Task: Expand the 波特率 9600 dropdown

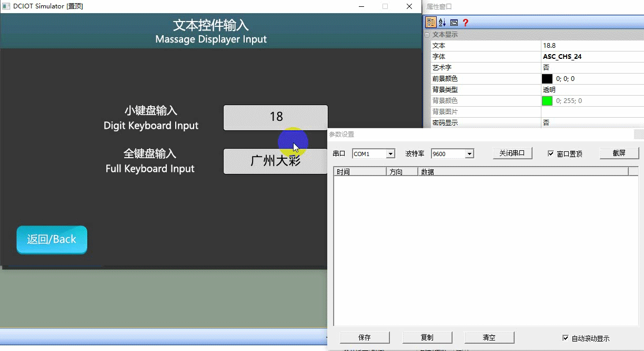Action: pyautogui.click(x=470, y=154)
